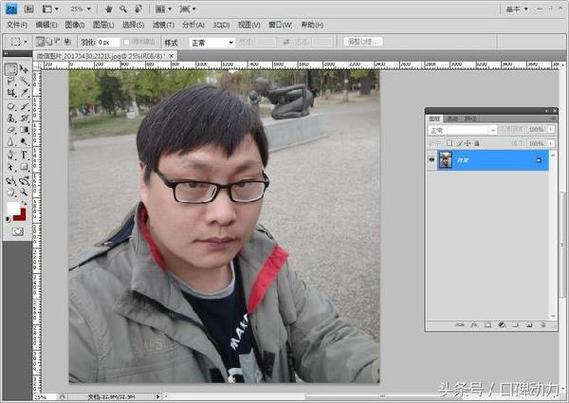This screenshot has width=569, height=403.
Task: Open the Arrange Documents dropdown
Action: click(163, 9)
